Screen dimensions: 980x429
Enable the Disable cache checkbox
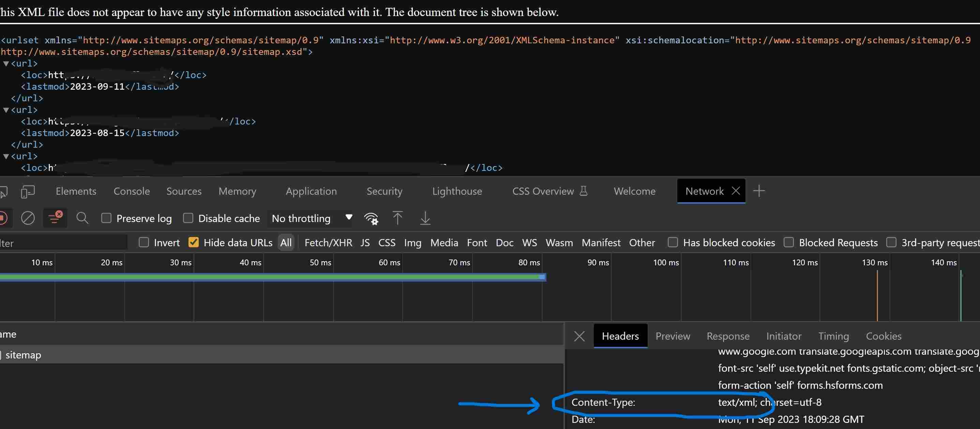[188, 218]
